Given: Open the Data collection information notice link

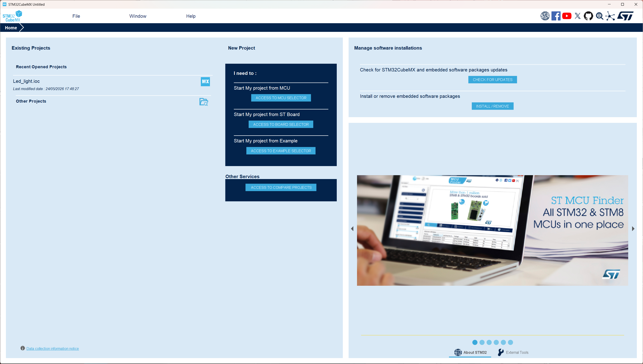Looking at the screenshot, I should [53, 349].
